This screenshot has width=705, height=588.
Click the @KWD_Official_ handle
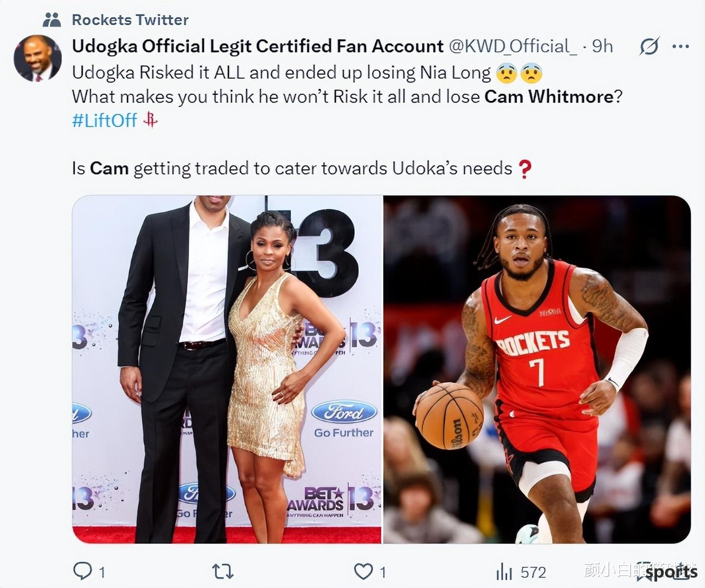(x=512, y=46)
